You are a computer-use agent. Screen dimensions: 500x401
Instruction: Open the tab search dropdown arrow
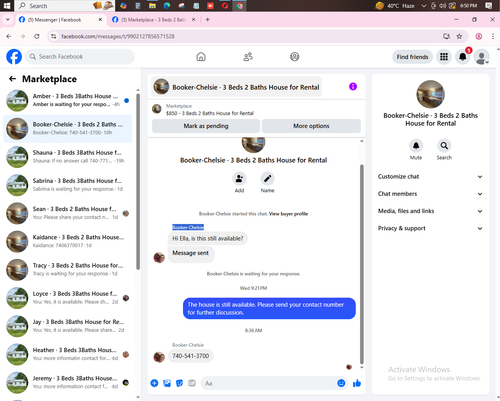tap(8, 20)
